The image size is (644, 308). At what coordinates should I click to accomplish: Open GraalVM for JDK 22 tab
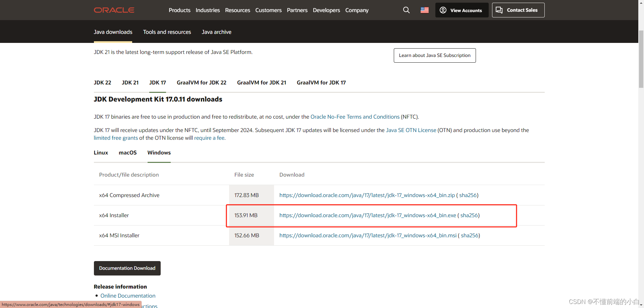coord(202,82)
